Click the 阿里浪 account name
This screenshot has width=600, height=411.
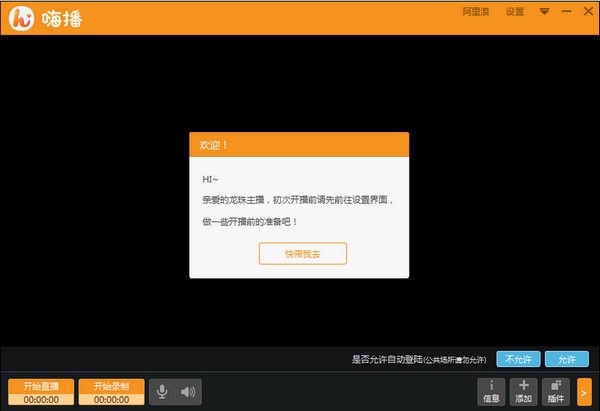coord(476,12)
